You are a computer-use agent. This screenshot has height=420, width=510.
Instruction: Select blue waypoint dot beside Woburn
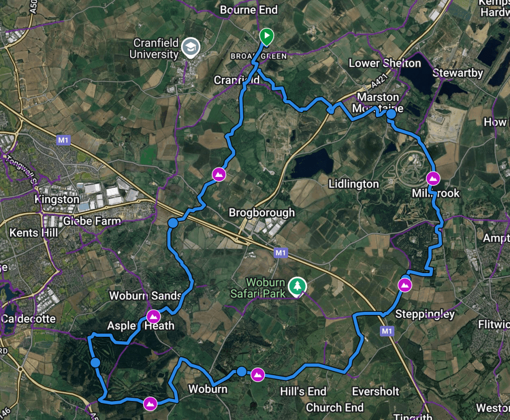pyautogui.click(x=242, y=371)
